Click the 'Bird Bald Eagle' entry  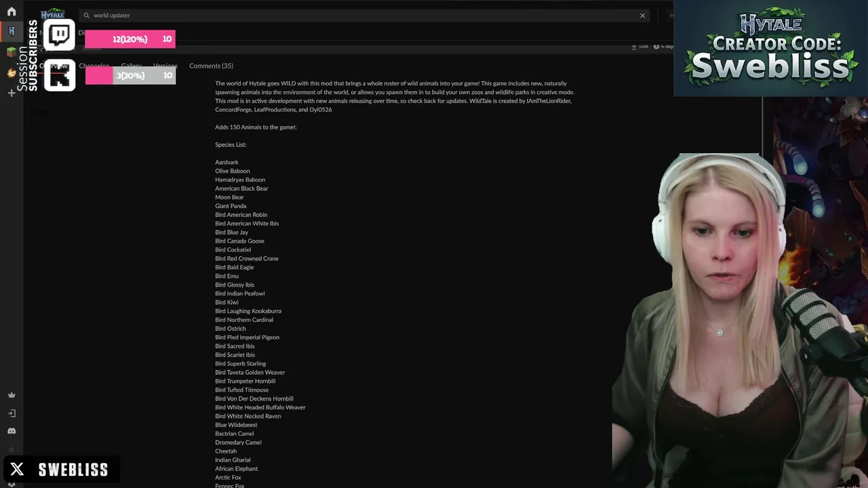point(235,268)
